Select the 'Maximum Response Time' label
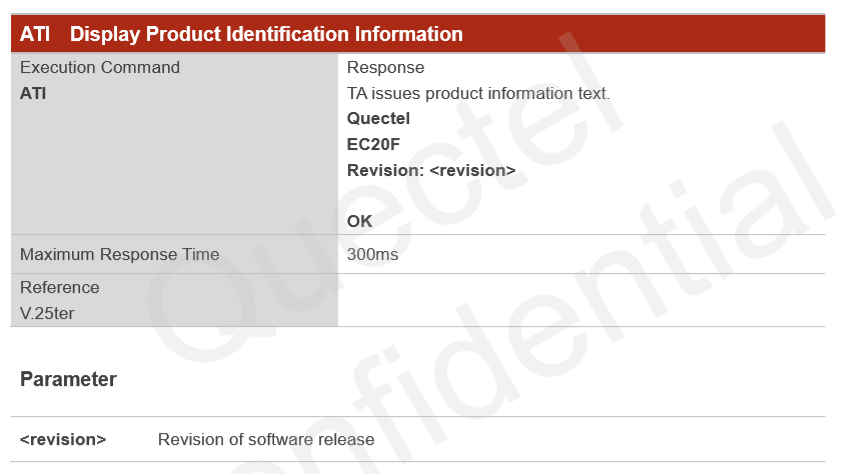 (x=120, y=254)
